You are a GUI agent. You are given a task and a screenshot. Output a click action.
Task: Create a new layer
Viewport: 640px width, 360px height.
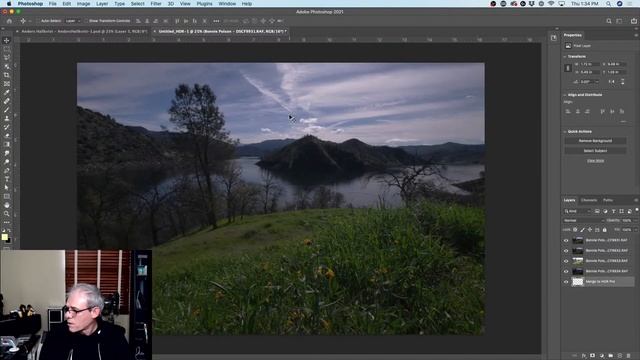620,356
